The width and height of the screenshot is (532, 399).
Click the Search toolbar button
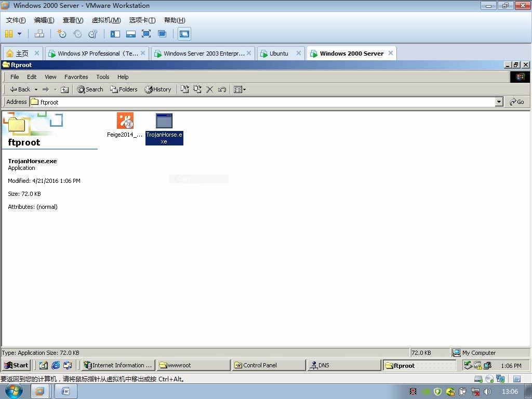click(90, 89)
